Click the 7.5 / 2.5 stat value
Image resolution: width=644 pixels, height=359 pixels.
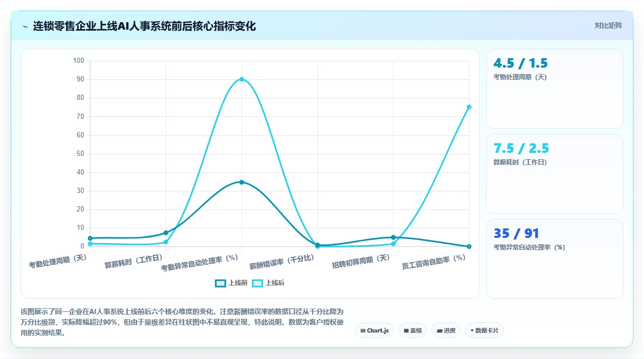pos(521,148)
